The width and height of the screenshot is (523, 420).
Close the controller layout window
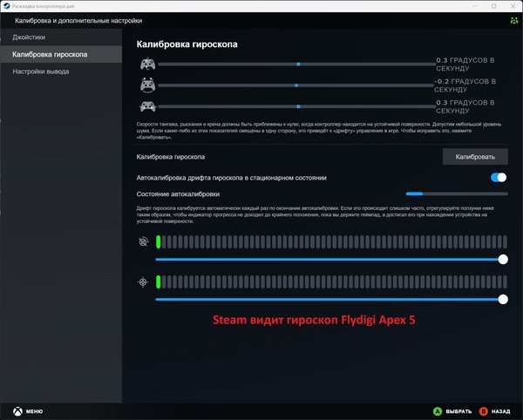(513, 6)
